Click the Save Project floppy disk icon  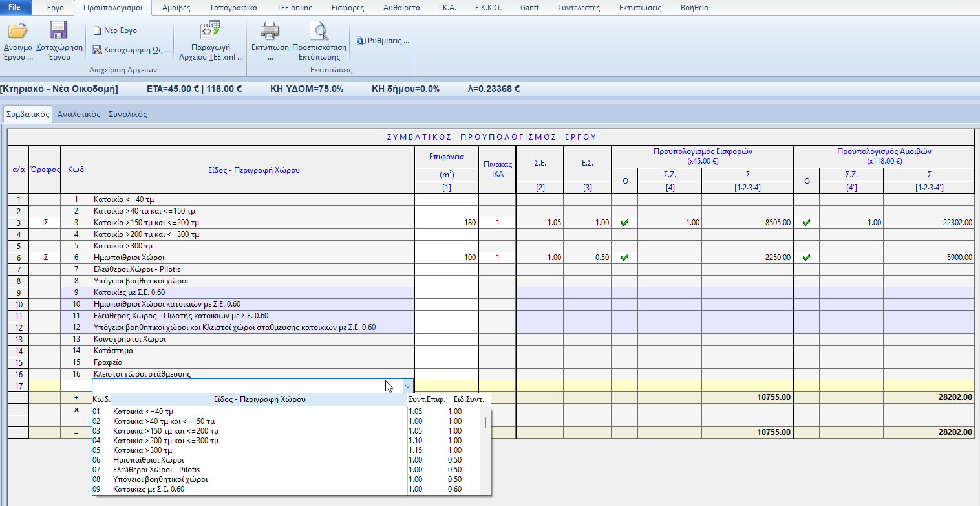pyautogui.click(x=59, y=31)
